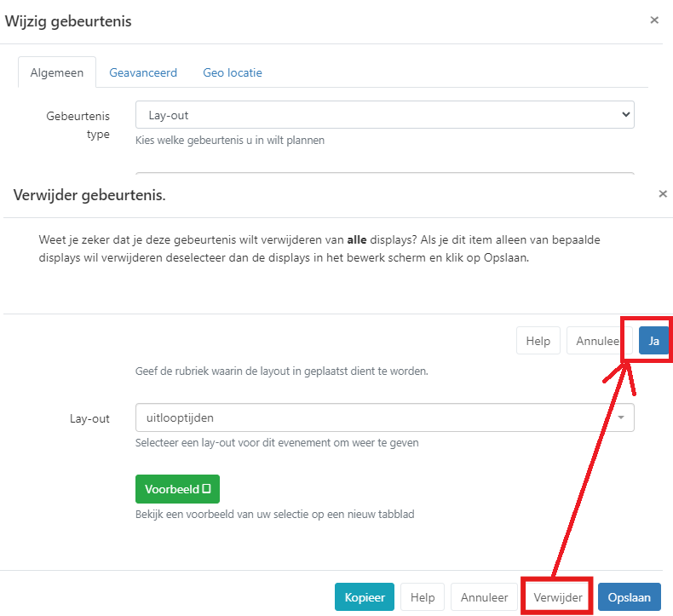Click the Kopieer button
Screen dimensions: 673x616
[364, 597]
